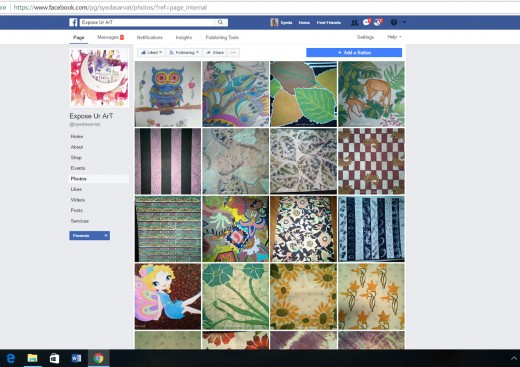This screenshot has width=520, height=367.
Task: Click Find Friends in the top bar
Action: pos(329,23)
